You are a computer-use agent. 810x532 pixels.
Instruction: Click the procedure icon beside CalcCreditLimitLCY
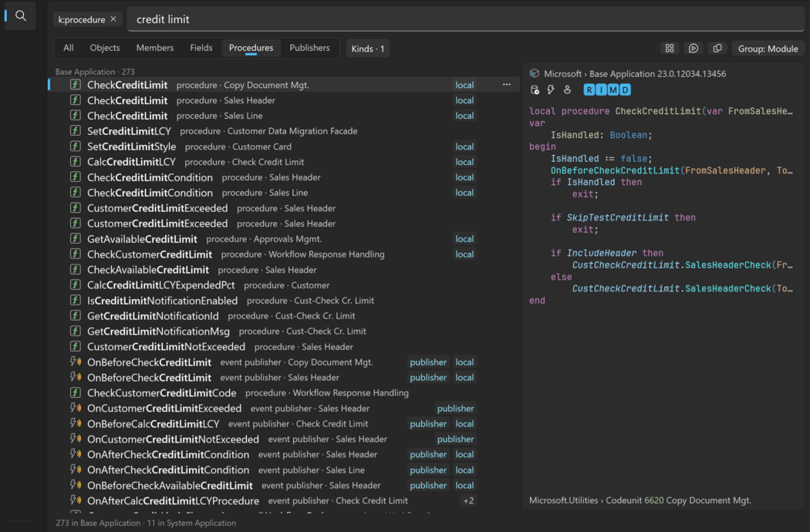point(76,162)
